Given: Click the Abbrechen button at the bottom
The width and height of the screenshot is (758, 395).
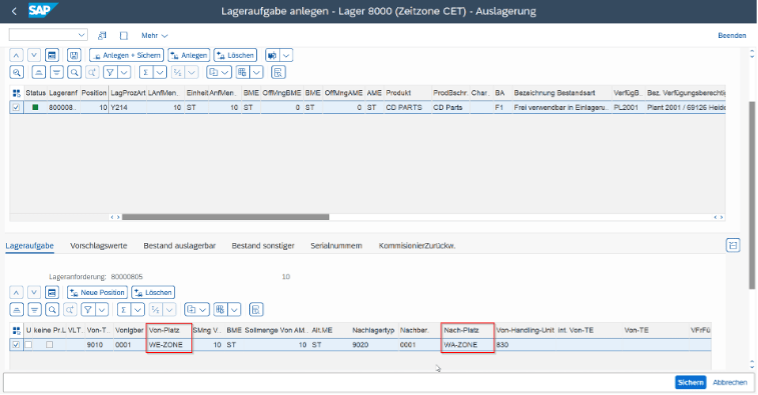Looking at the screenshot, I should click(730, 382).
